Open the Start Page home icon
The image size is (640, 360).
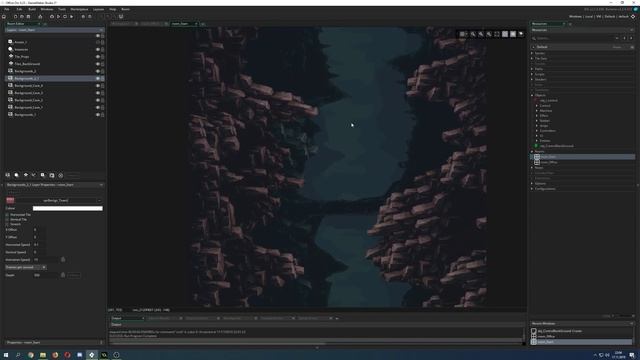tap(4, 17)
